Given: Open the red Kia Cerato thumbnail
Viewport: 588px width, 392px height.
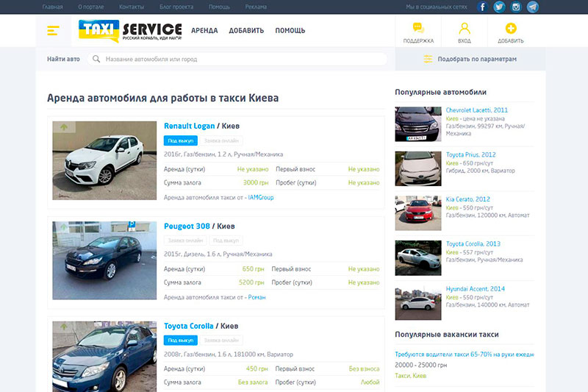Looking at the screenshot, I should tap(418, 213).
